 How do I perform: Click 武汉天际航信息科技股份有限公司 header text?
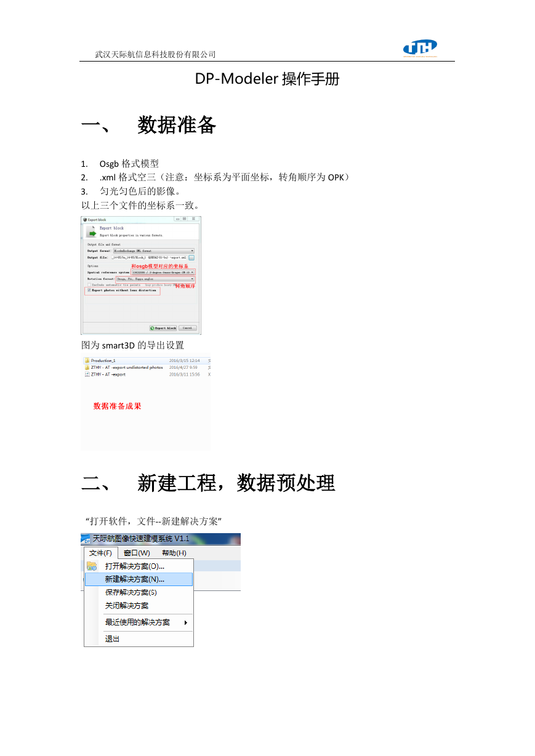click(x=155, y=55)
